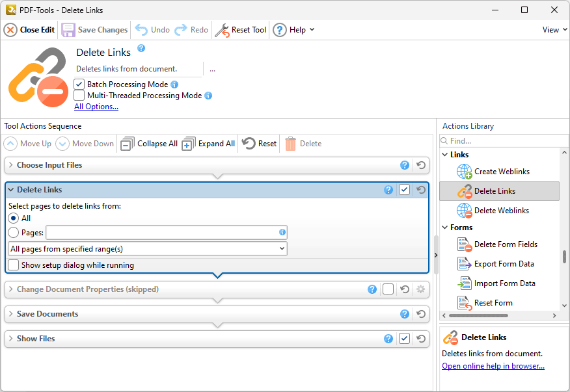Reset the Delete Links step settings

point(421,190)
